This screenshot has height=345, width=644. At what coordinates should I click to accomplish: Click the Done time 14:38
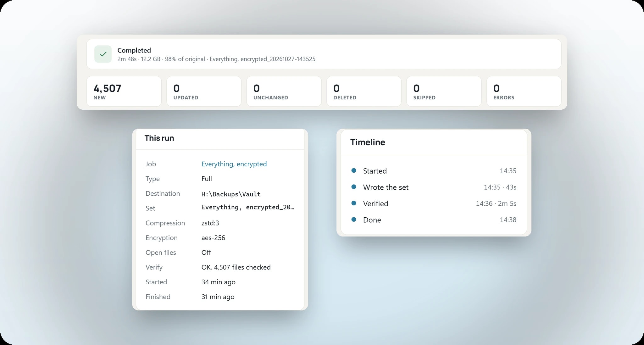click(508, 220)
